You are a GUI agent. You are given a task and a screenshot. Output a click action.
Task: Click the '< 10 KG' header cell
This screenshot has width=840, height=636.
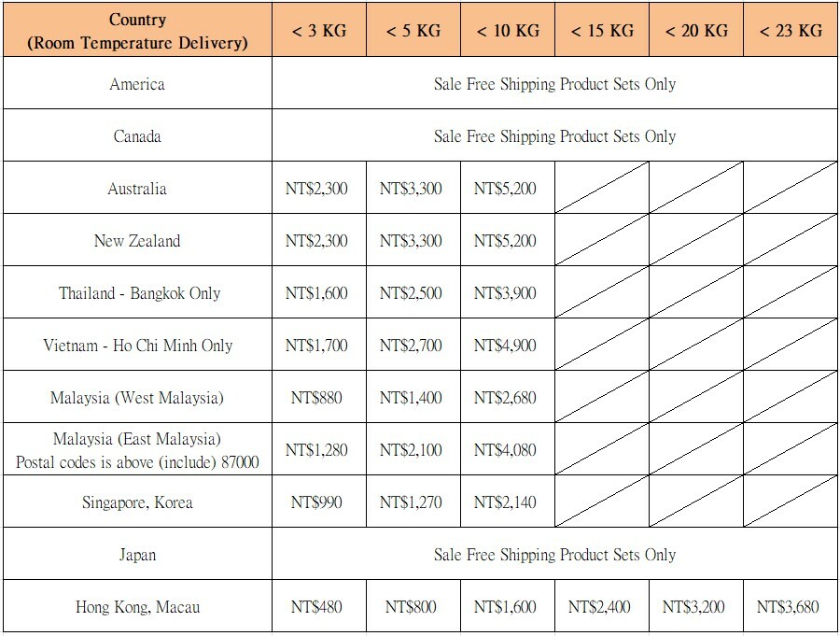tap(507, 31)
